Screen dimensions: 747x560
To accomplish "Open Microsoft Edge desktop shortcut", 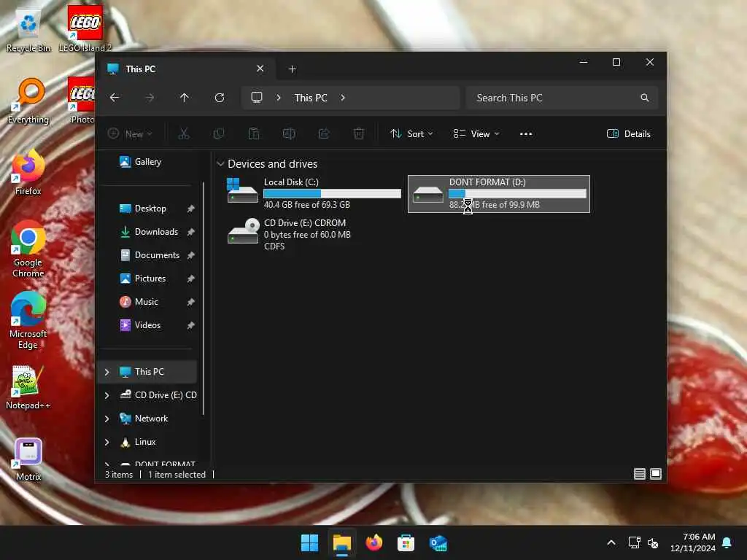I will [28, 321].
